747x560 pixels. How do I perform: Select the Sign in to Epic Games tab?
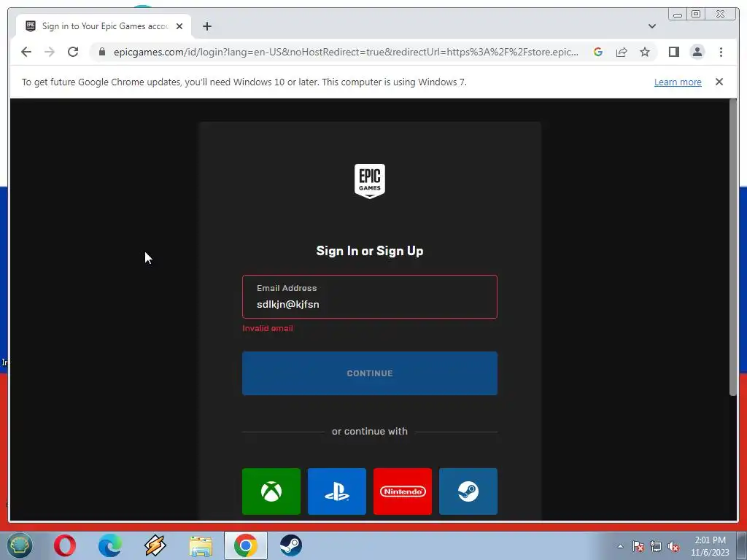(104, 26)
